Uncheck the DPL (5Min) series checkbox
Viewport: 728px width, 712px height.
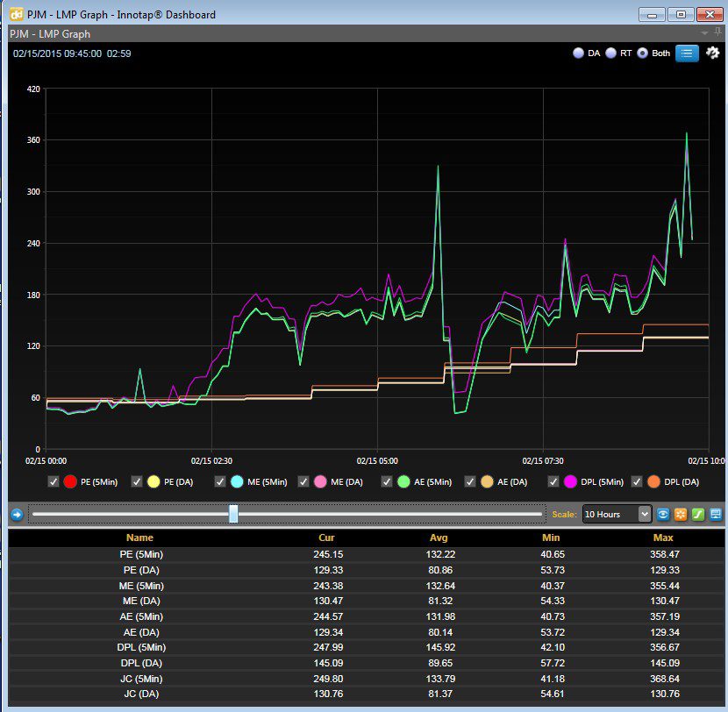tap(553, 481)
